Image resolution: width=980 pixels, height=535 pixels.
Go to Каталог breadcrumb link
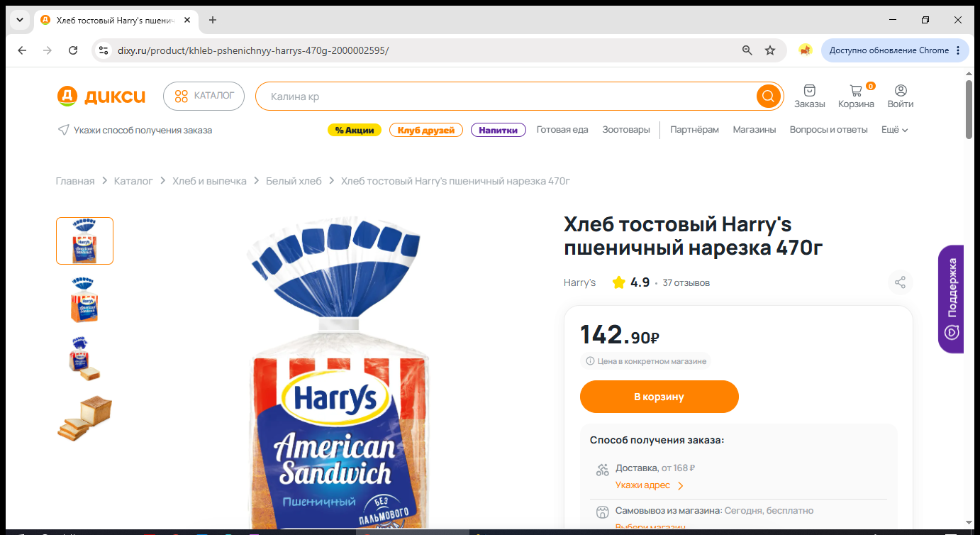point(133,181)
